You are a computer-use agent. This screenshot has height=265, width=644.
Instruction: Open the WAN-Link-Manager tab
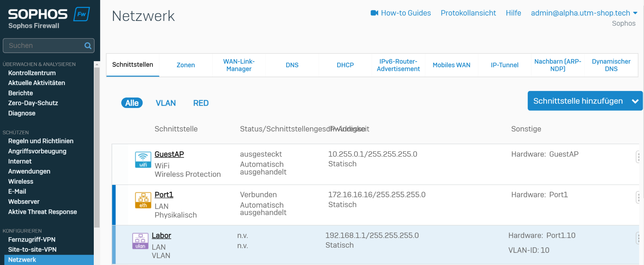[239, 65]
